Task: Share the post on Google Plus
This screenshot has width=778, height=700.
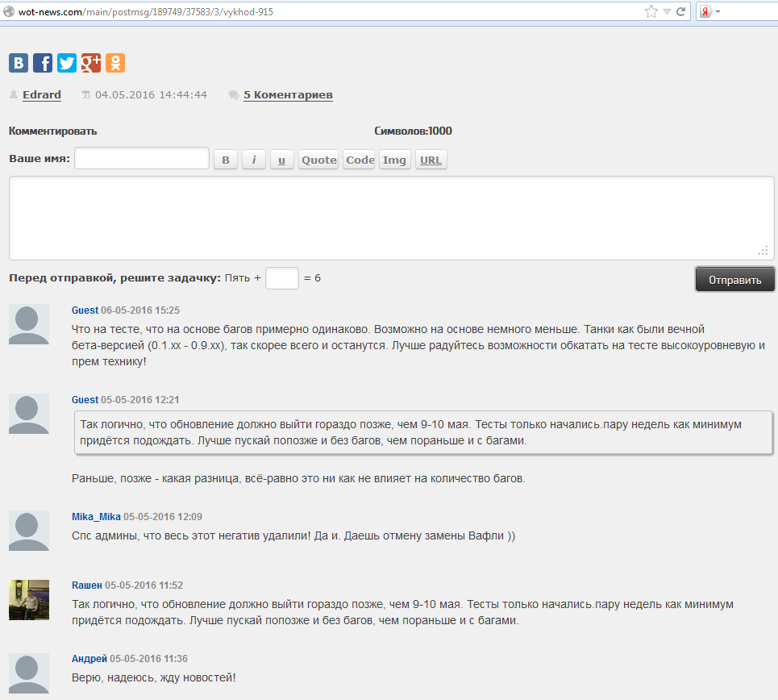Action: [x=91, y=63]
